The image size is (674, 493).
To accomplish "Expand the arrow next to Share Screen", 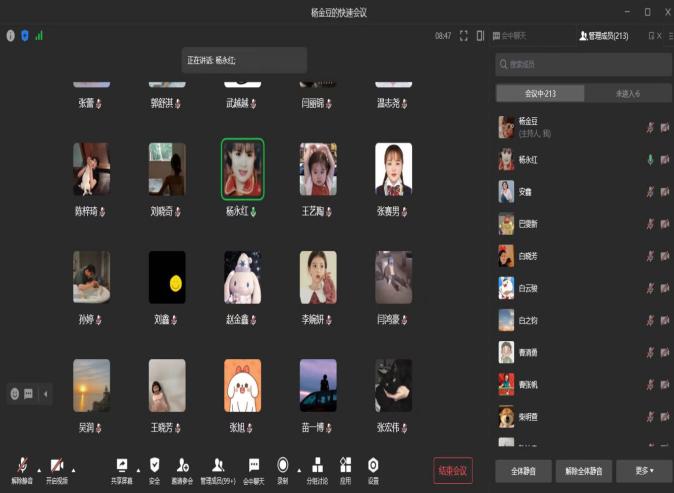I will tap(138, 470).
